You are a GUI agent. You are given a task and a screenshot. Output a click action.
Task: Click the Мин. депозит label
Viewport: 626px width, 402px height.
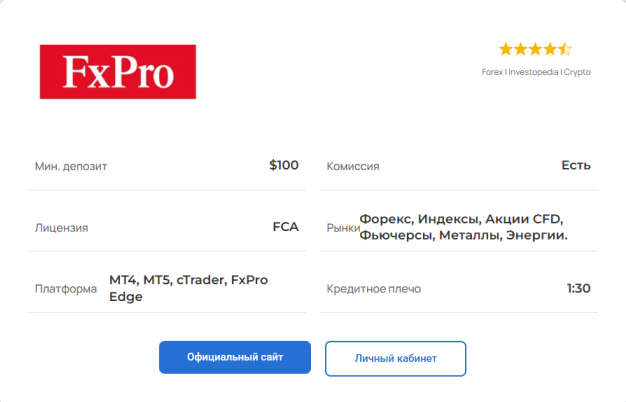[x=71, y=166]
